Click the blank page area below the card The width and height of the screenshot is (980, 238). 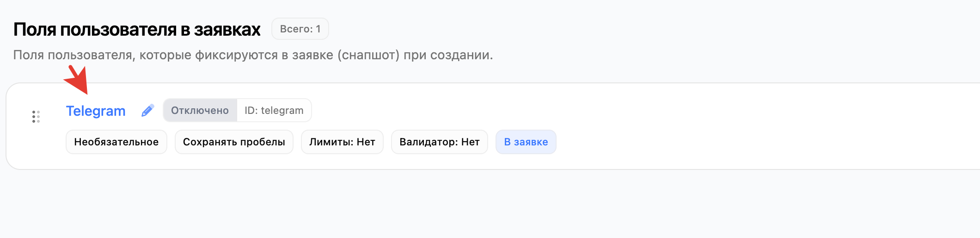coord(462,204)
